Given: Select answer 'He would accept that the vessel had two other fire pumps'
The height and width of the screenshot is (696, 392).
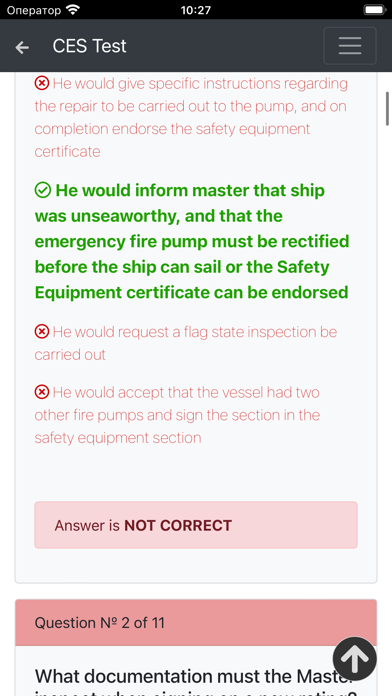Looking at the screenshot, I should [x=178, y=415].
